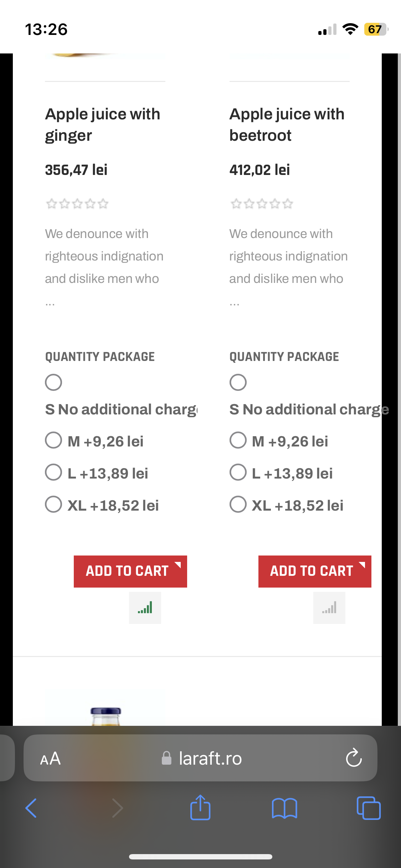Choose M package for beetroot apple juice

(238, 440)
